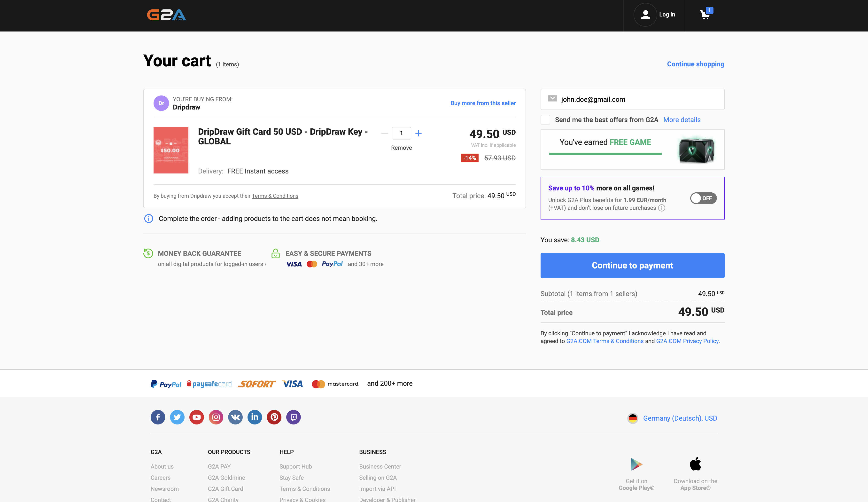Open G2A Facebook page icon
868x502 pixels.
tap(158, 417)
